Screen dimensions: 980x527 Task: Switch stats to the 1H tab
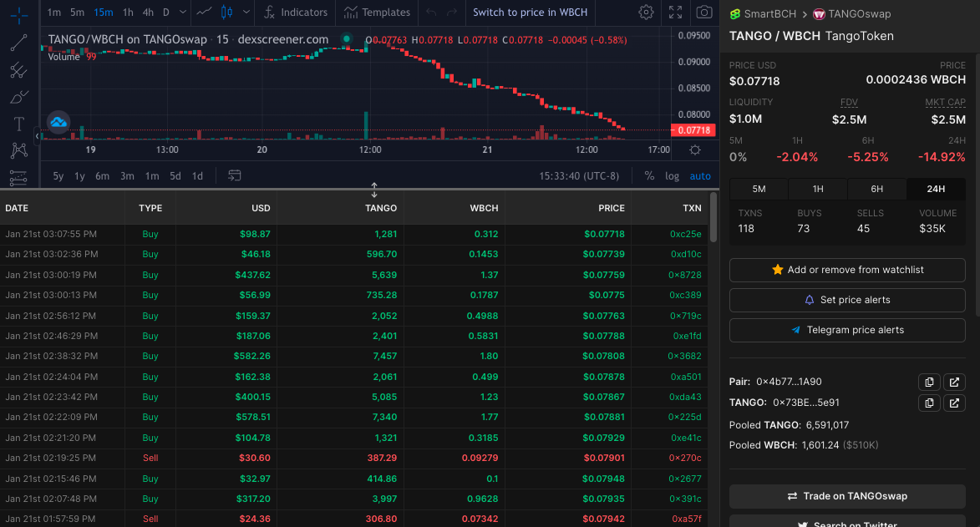pyautogui.click(x=818, y=189)
